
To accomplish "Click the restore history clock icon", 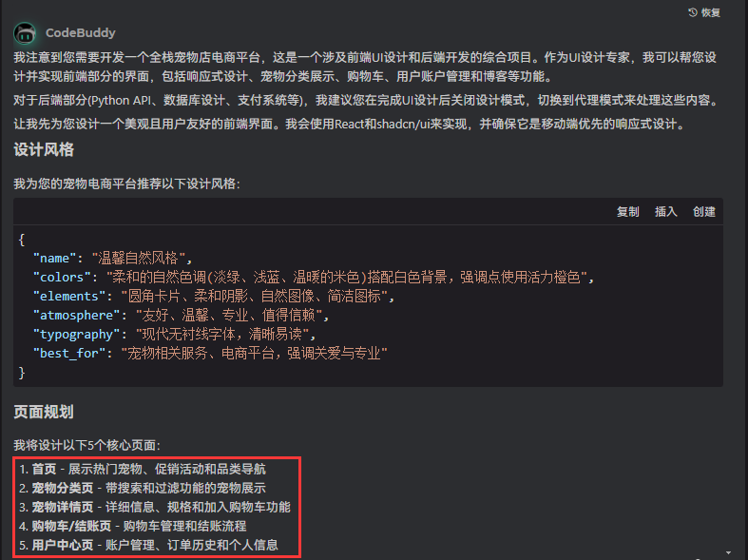I will click(x=693, y=12).
